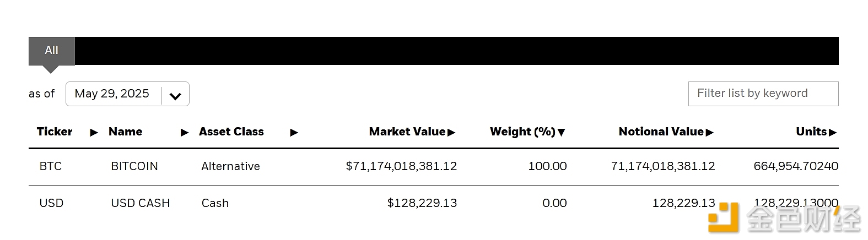This screenshot has height=240, width=868.
Task: Click the BTC ticker cell
Action: (50, 166)
